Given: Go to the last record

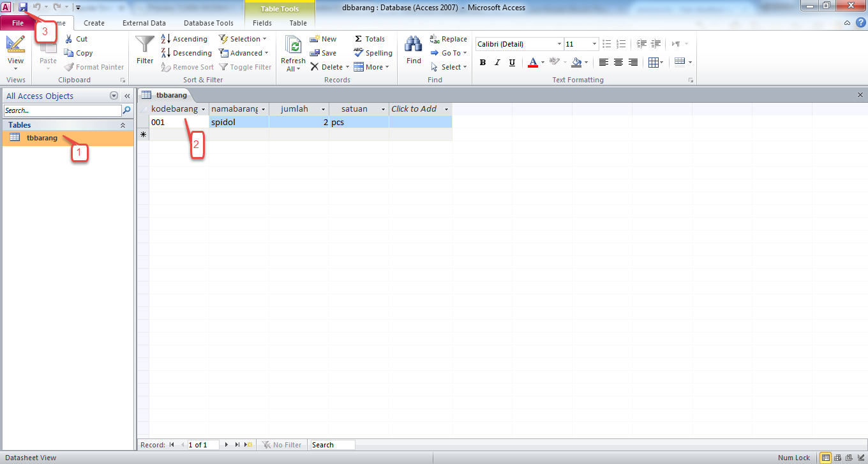Looking at the screenshot, I should click(x=237, y=445).
